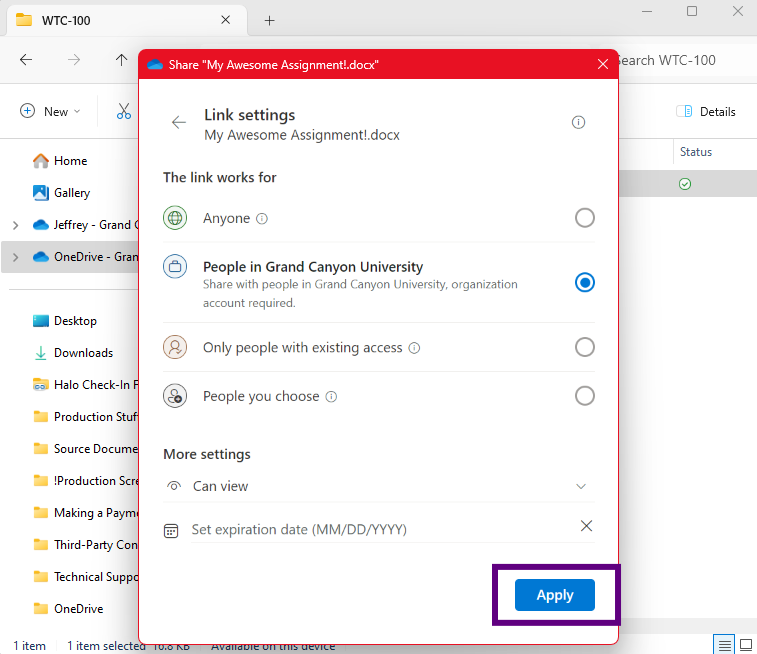Expand the Jeffrey - Grand tree node
Viewport: 757px width, 654px height.
click(15, 225)
